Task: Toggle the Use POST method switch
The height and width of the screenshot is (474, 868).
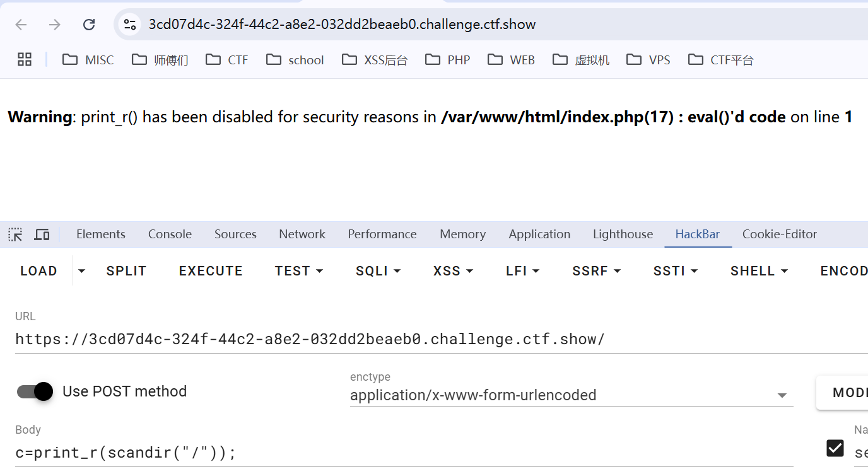Action: tap(35, 391)
